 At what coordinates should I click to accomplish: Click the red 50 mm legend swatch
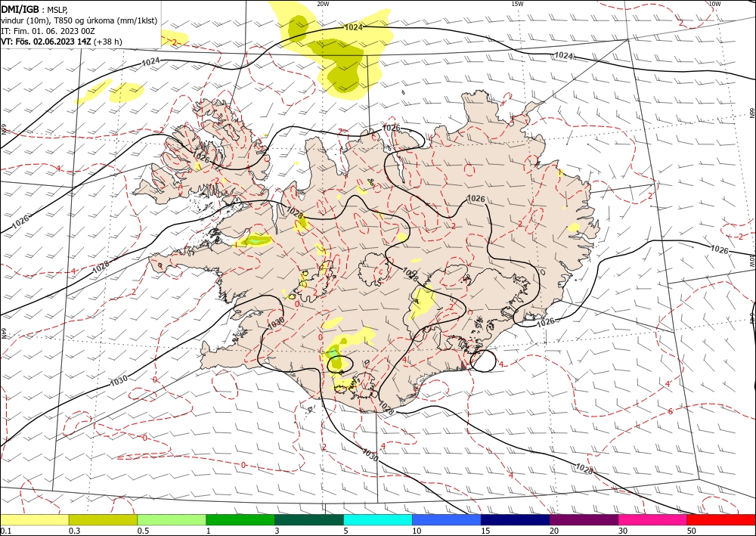click(x=721, y=519)
